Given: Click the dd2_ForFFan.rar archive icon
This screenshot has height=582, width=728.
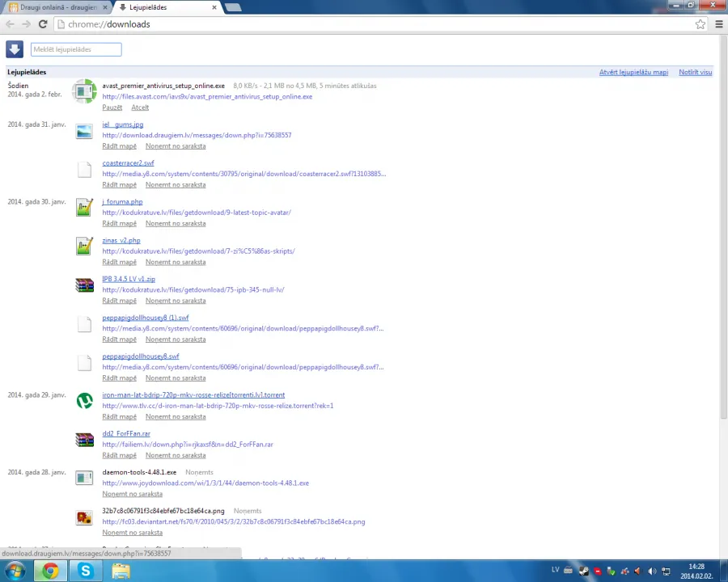Looking at the screenshot, I should [x=84, y=440].
